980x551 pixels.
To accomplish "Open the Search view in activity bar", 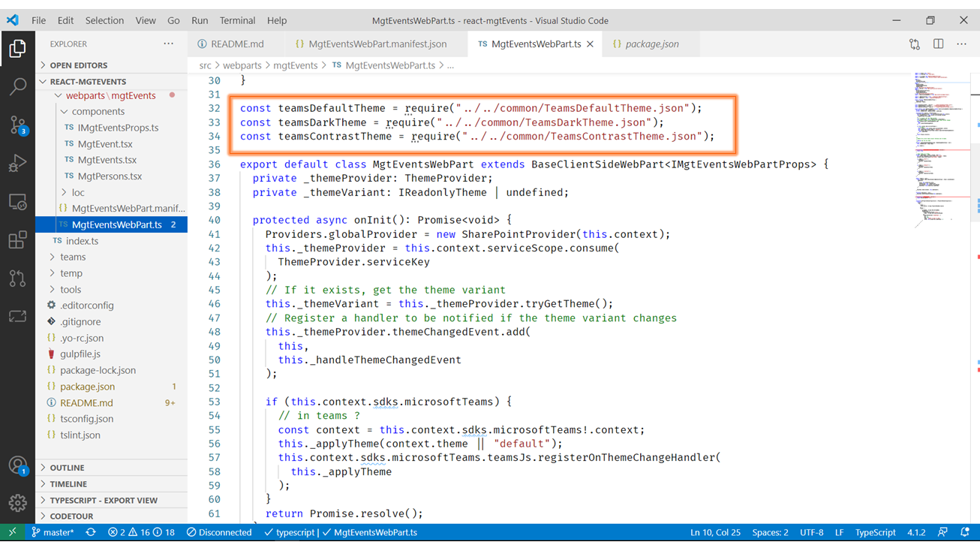I will coord(17,86).
